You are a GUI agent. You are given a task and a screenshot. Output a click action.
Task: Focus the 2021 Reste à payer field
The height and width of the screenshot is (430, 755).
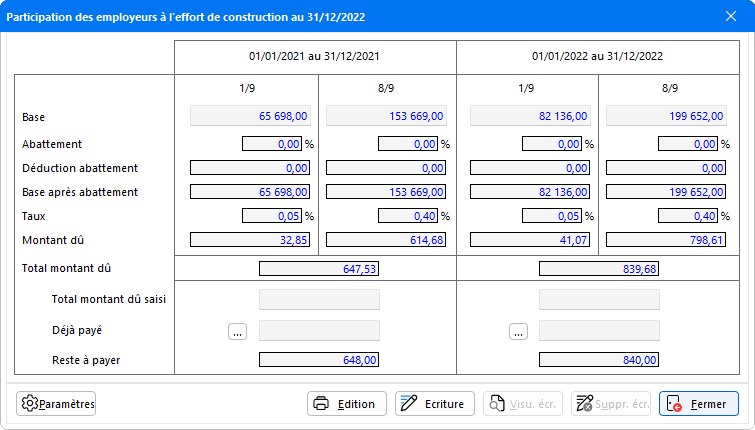point(319,360)
